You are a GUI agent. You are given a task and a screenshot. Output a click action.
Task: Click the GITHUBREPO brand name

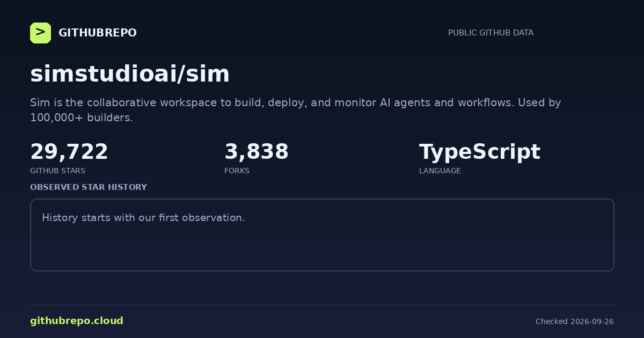tap(98, 33)
